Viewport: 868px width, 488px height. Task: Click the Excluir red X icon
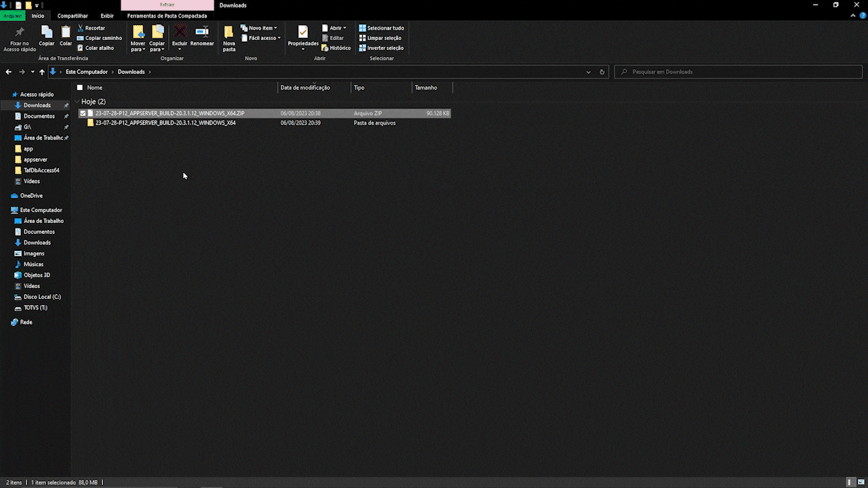pyautogui.click(x=180, y=31)
